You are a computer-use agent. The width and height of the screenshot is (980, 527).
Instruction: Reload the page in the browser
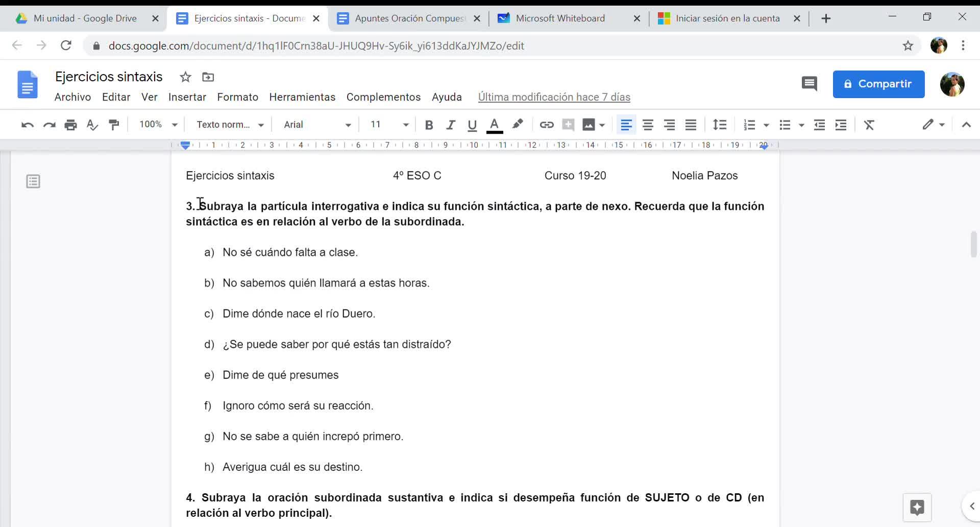[x=66, y=45]
